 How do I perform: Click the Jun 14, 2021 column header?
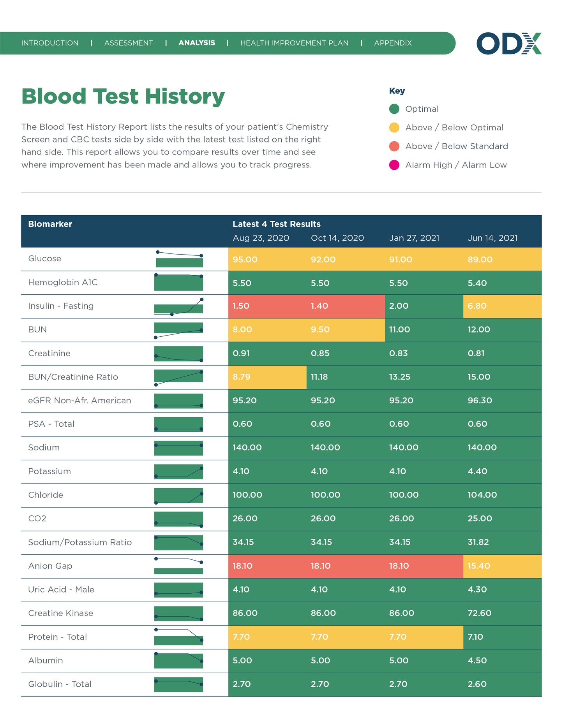[492, 238]
